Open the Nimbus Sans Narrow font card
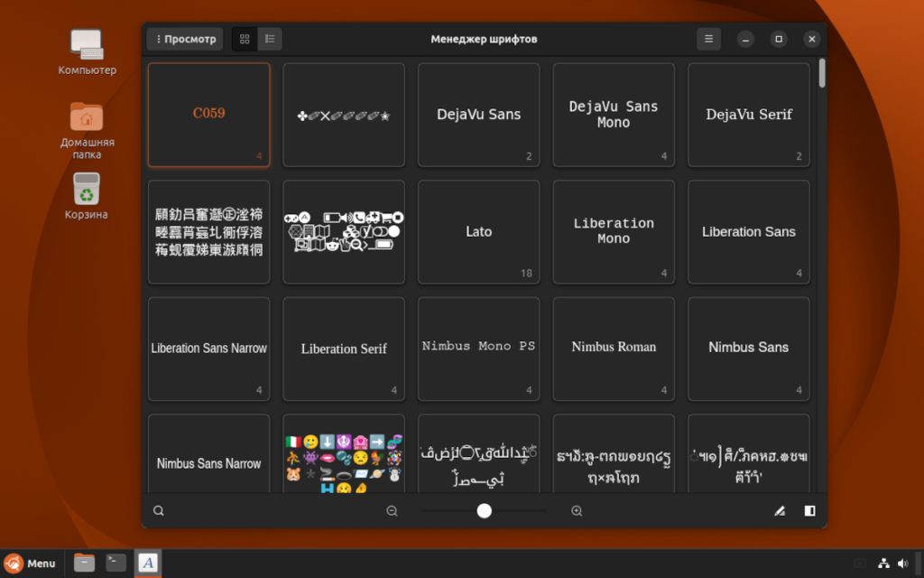The image size is (924, 578). point(209,453)
